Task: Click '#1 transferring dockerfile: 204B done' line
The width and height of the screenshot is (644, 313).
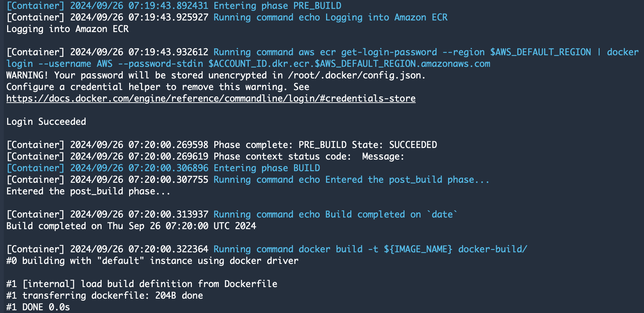Action: [105, 296]
